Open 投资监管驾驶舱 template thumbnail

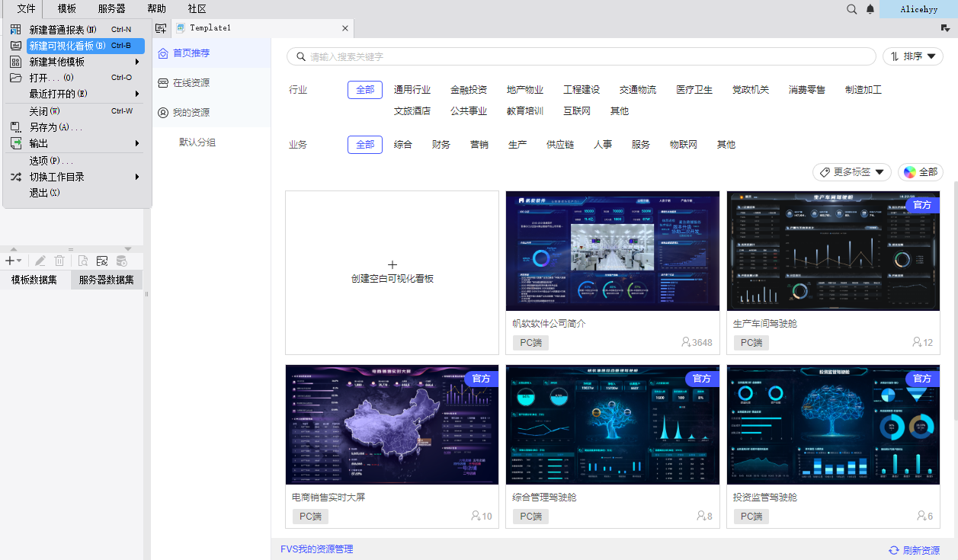(x=833, y=424)
